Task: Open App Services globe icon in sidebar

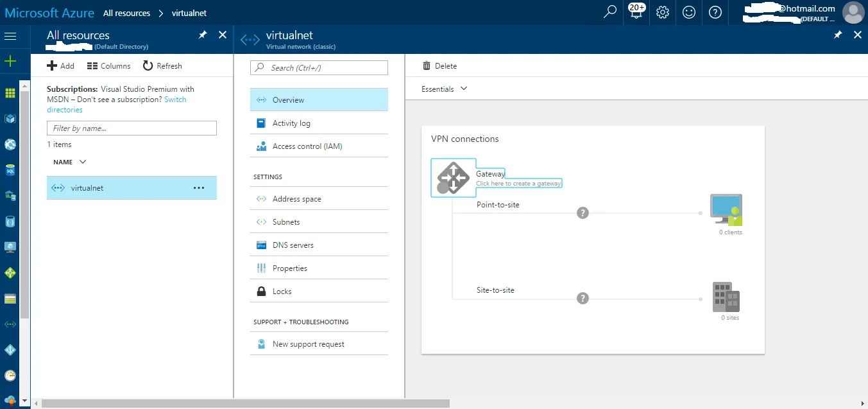Action: (x=10, y=144)
